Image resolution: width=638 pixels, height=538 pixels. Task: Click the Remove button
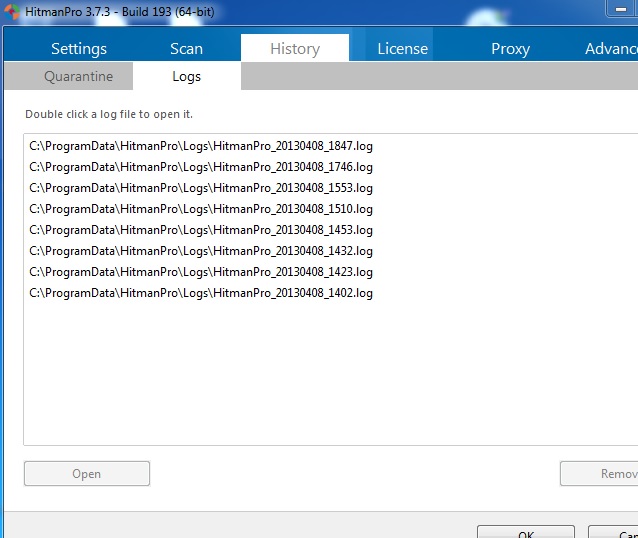[599, 474]
